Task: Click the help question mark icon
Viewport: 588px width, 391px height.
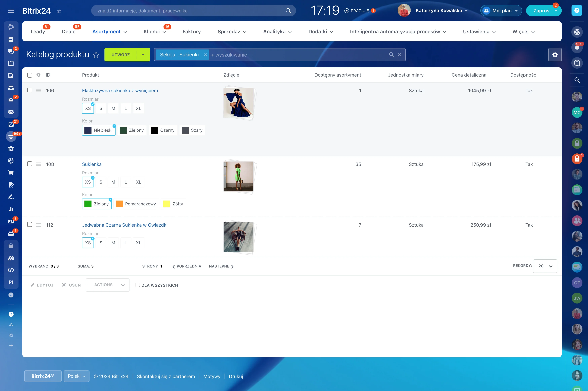Action: pyautogui.click(x=577, y=10)
